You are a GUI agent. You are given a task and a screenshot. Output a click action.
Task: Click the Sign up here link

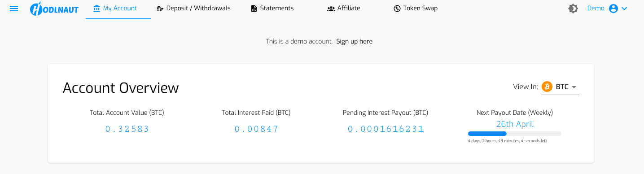(354, 41)
